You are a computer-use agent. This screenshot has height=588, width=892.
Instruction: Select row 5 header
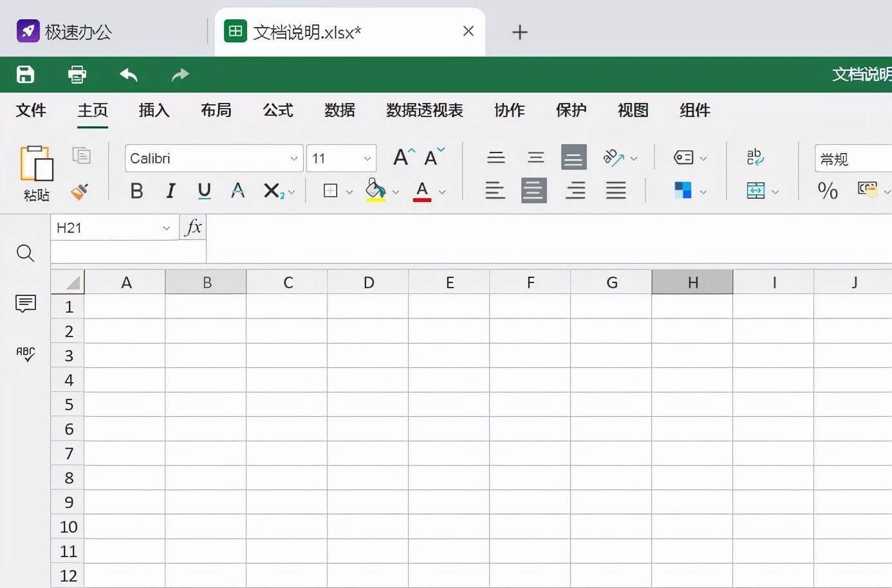click(68, 405)
